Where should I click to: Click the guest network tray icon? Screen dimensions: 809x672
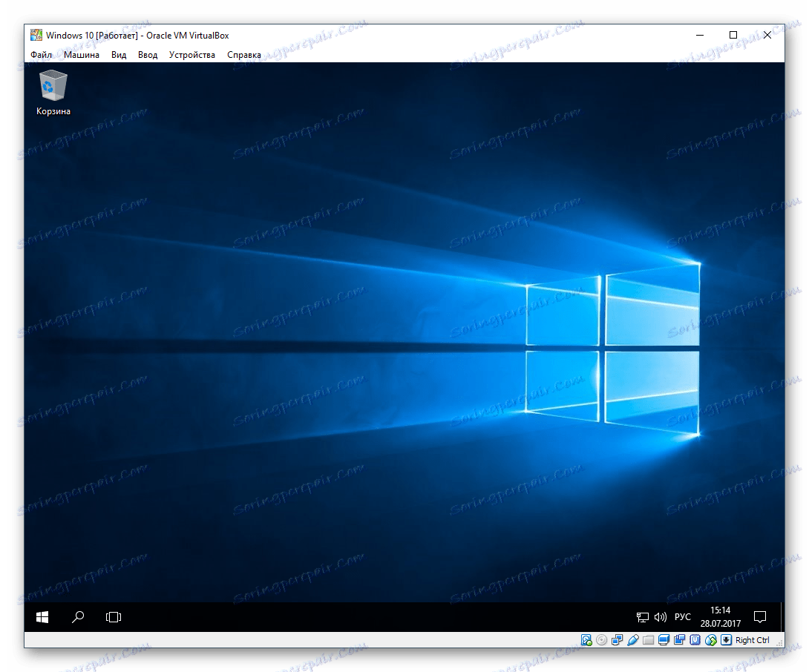[x=642, y=617]
